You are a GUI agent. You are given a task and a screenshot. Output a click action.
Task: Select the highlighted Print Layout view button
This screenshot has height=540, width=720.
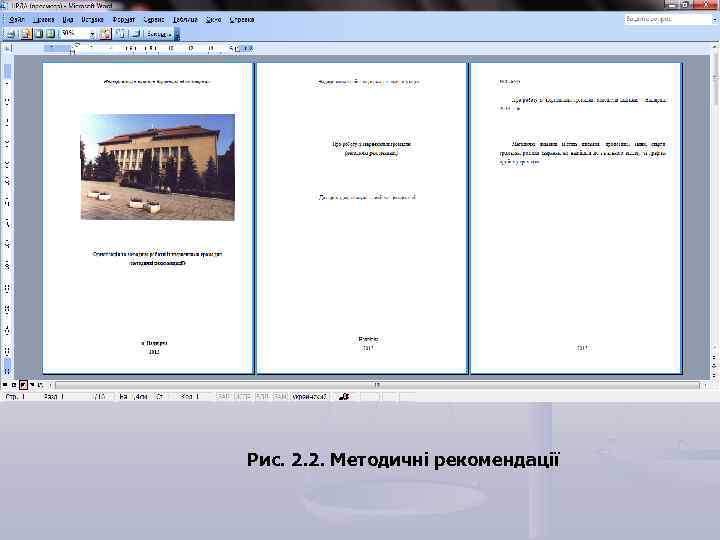[x=23, y=385]
